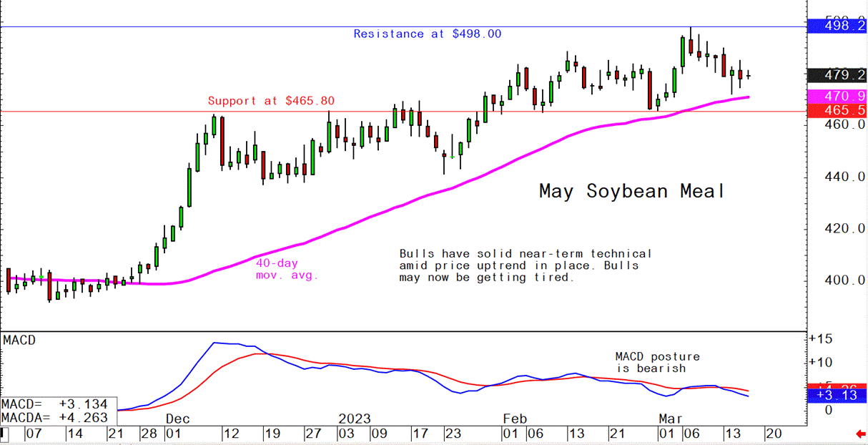Click the scroll handle at time axis start
Viewport: 868px width, 445px height.
point(4,434)
